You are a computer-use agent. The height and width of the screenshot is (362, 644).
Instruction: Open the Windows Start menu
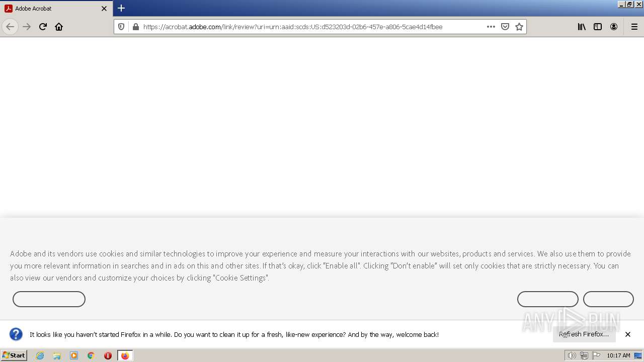[x=14, y=355]
